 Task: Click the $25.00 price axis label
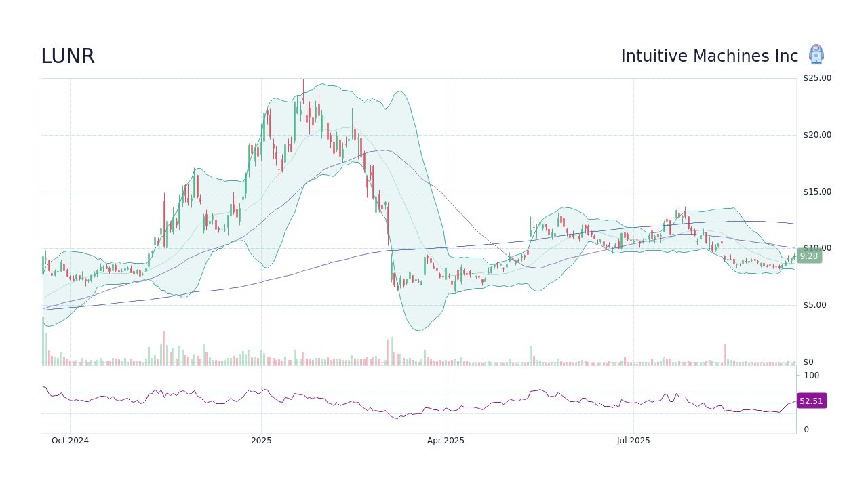tap(817, 78)
